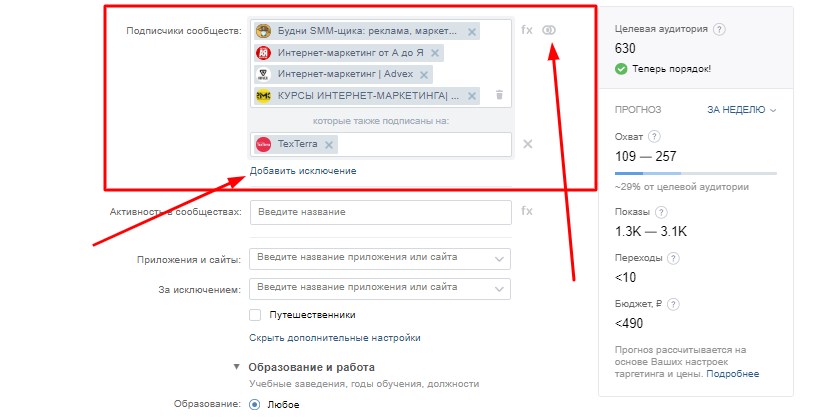Image resolution: width=818 pixels, height=418 pixels.
Task: Open the За исключением dropdown
Action: click(x=380, y=289)
